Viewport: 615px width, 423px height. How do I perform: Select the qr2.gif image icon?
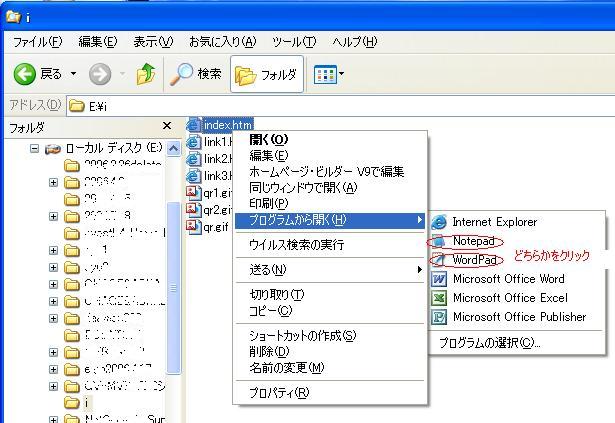point(193,210)
